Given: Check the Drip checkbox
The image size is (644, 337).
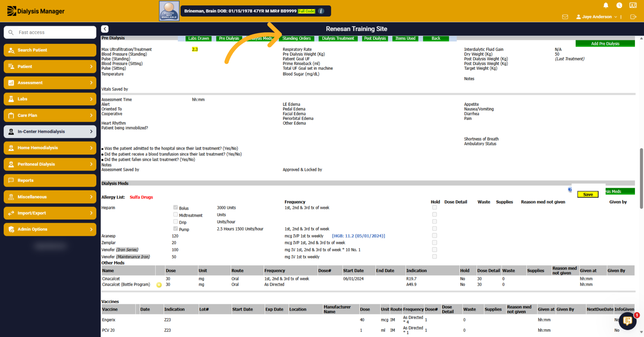Looking at the screenshot, I should tap(175, 221).
